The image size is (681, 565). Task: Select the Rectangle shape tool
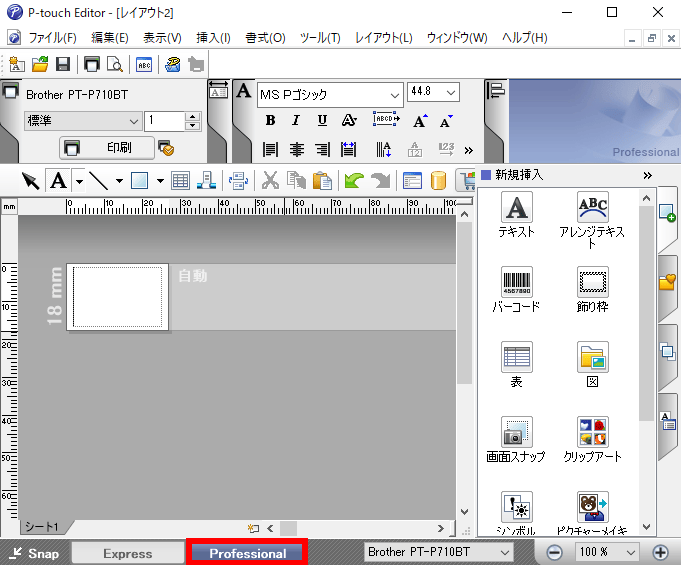point(139,181)
